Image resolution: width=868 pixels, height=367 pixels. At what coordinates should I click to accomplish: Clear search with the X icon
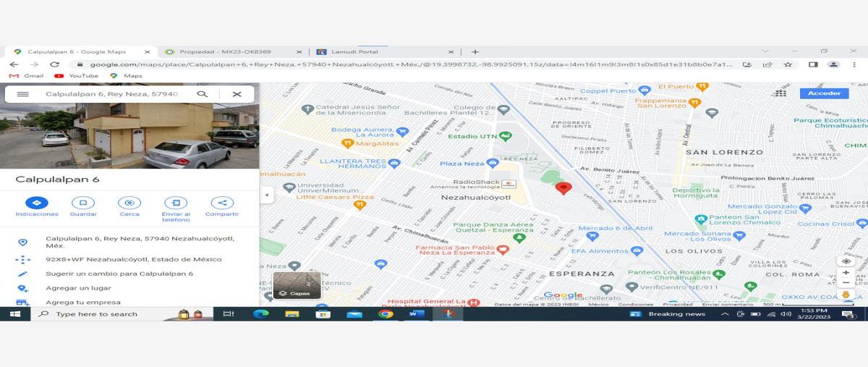pos(237,94)
